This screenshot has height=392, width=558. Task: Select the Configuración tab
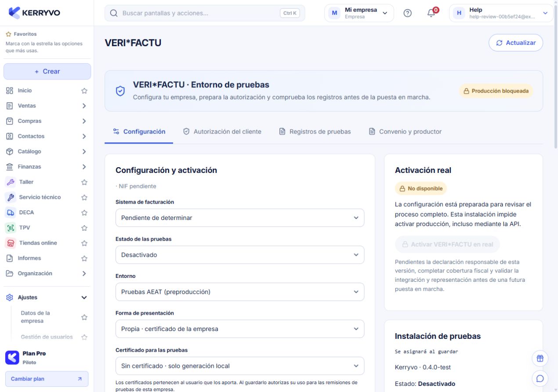click(139, 132)
